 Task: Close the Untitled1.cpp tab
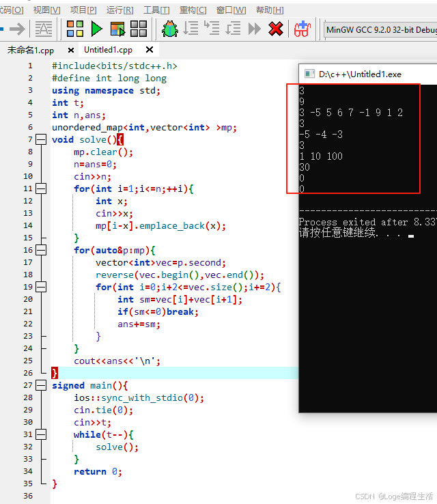point(150,49)
